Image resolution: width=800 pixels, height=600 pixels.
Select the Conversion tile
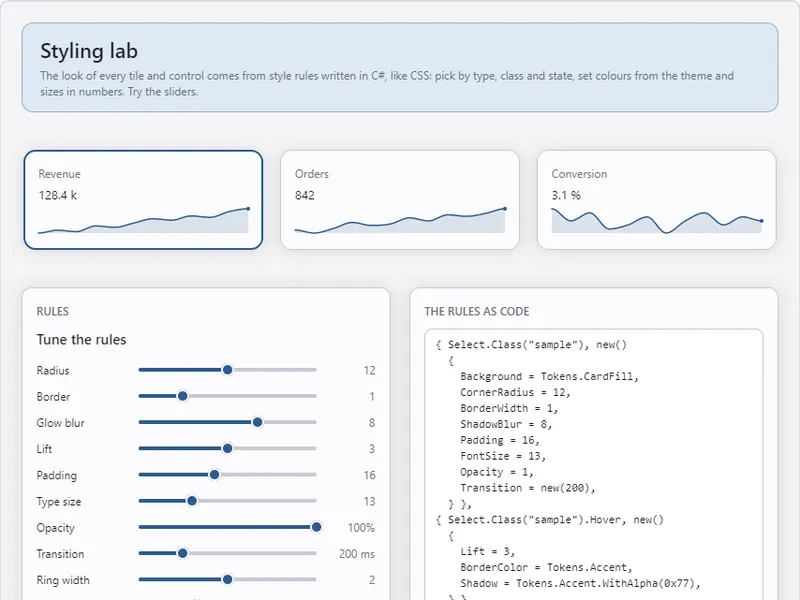tap(656, 199)
